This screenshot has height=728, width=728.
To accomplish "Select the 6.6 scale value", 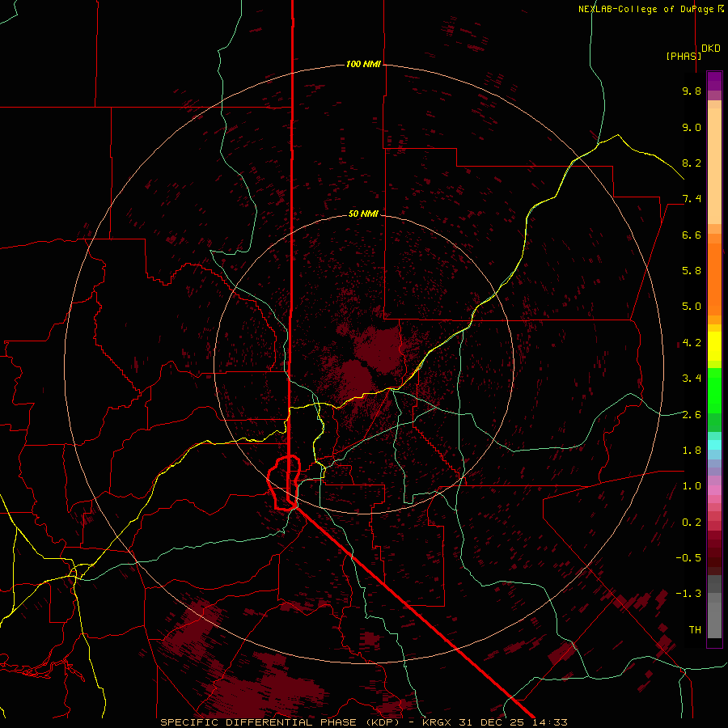I will pyautogui.click(x=692, y=235).
